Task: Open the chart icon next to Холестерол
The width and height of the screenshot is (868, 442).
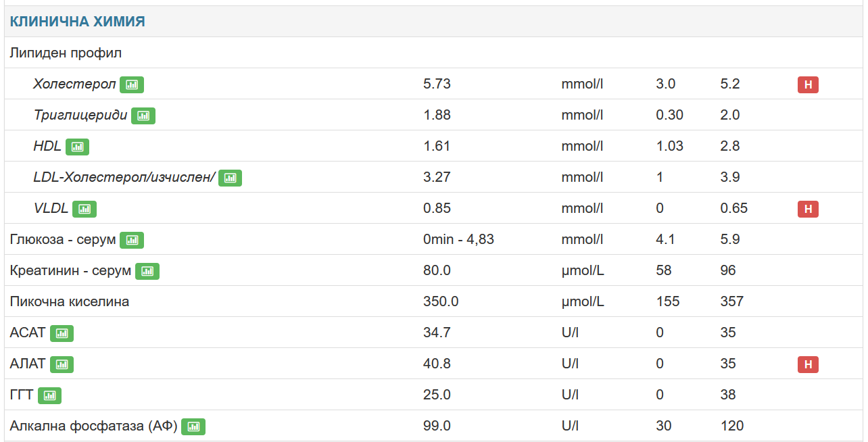Action: 132,84
